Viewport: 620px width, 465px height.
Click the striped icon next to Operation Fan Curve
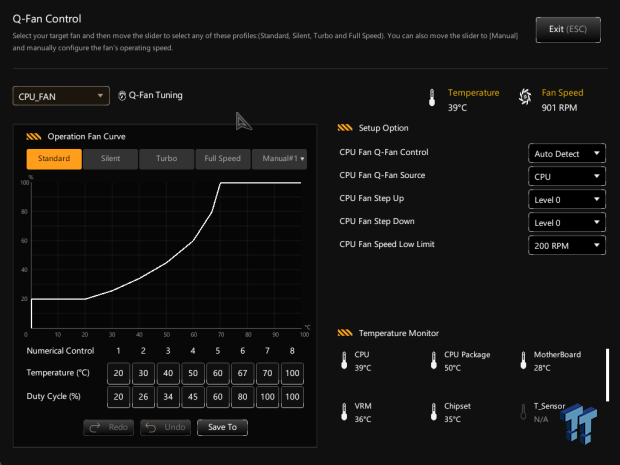click(34, 137)
